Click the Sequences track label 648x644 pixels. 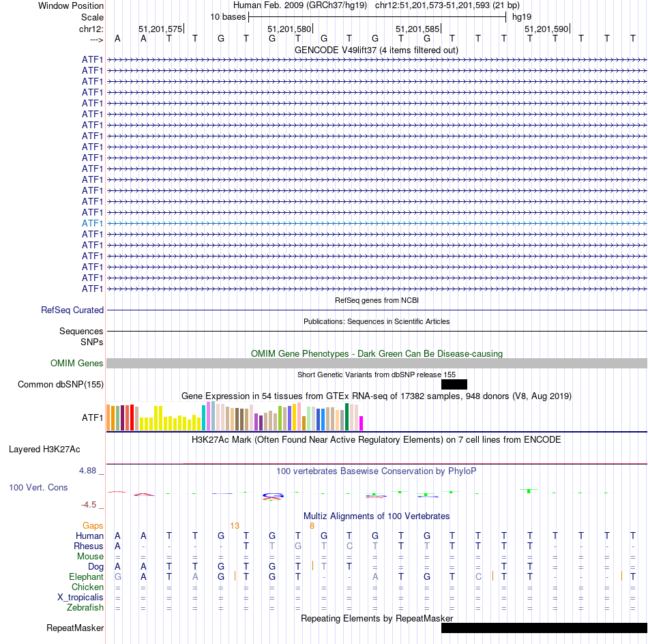coord(81,331)
